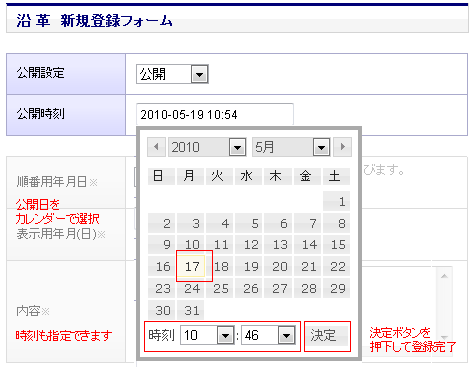476x368 pixels.
Task: Click the 火 Tuesday column header
Action: (x=220, y=176)
